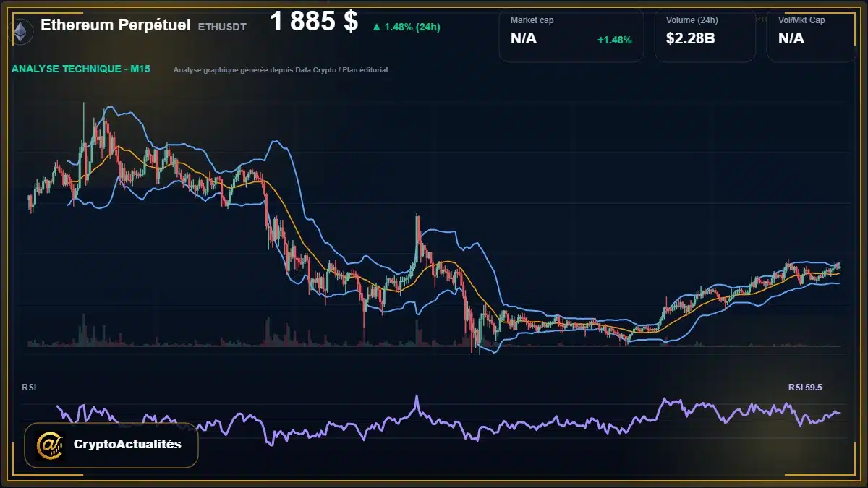
Task: Click the N/A value under Market cap
Action: [524, 38]
